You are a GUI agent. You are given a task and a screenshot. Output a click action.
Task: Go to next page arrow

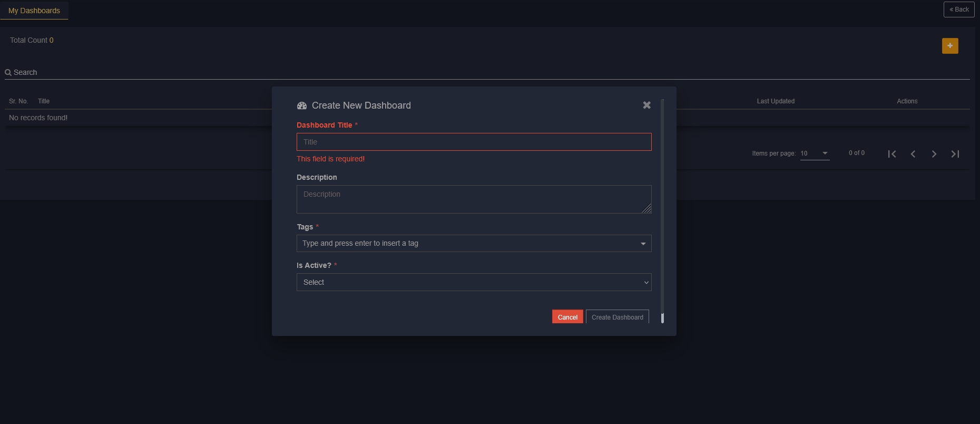[x=934, y=154]
